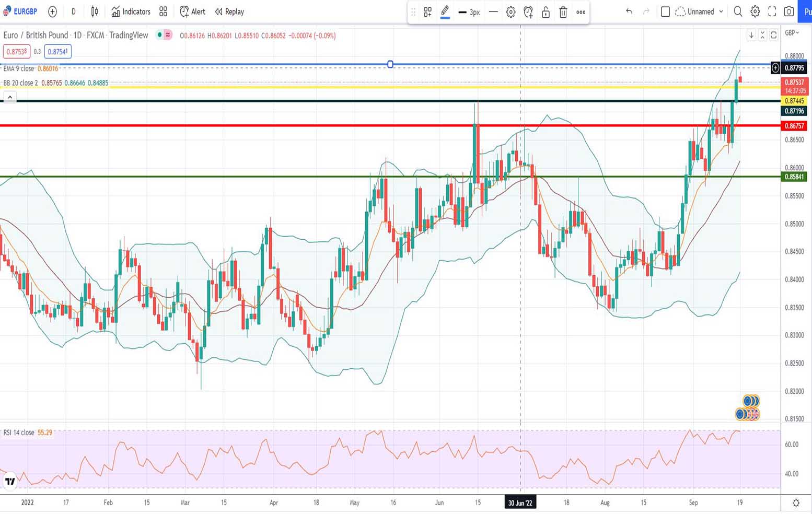Change the D timeframe interval
This screenshot has height=514, width=812.
coord(73,11)
